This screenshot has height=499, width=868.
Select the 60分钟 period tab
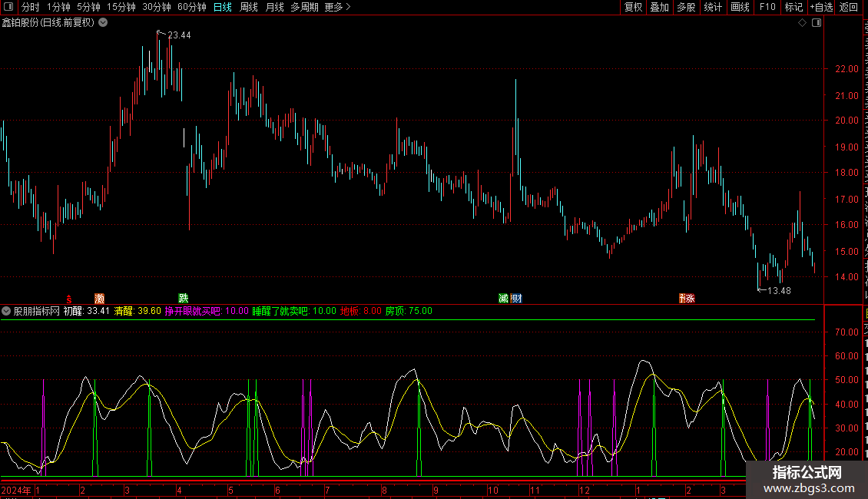click(x=191, y=8)
